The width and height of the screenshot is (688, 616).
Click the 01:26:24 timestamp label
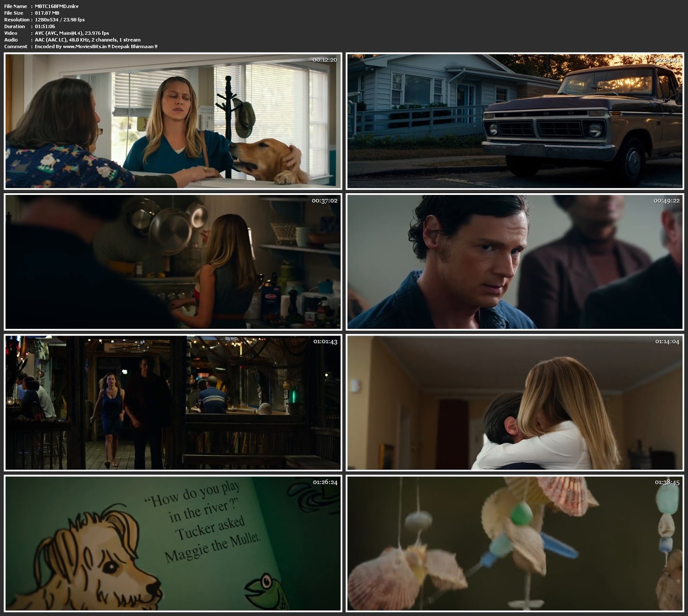(x=325, y=482)
